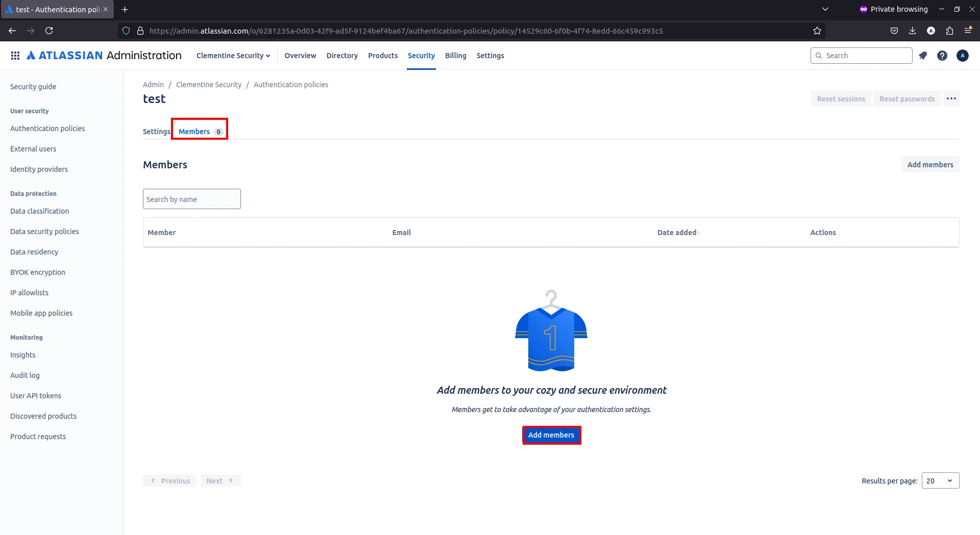980x535 pixels.
Task: Open the Help question mark icon
Action: tap(942, 55)
